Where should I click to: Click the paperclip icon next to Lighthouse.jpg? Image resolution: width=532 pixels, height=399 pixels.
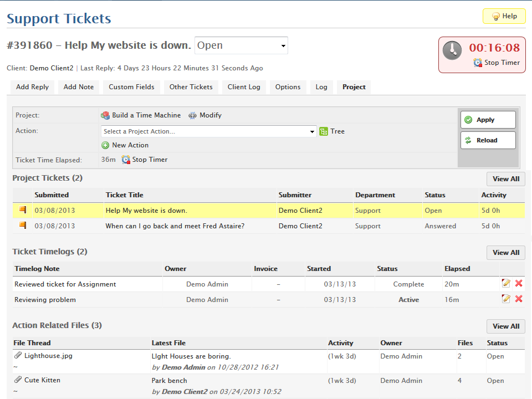click(x=18, y=356)
